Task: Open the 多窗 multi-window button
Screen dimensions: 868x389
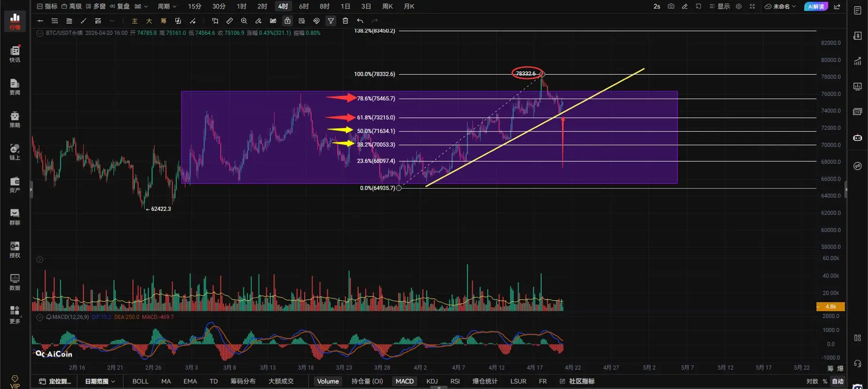Action: (96, 7)
